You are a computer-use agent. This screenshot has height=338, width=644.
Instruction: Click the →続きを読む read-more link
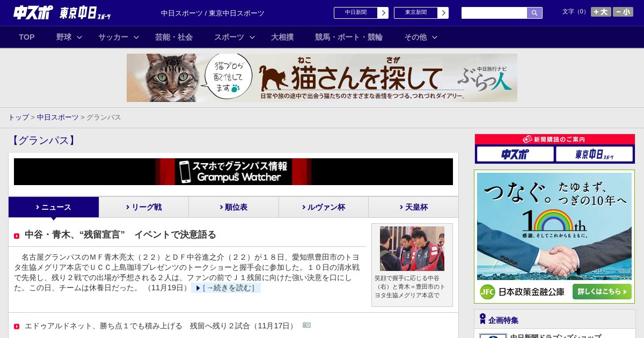coord(226,288)
